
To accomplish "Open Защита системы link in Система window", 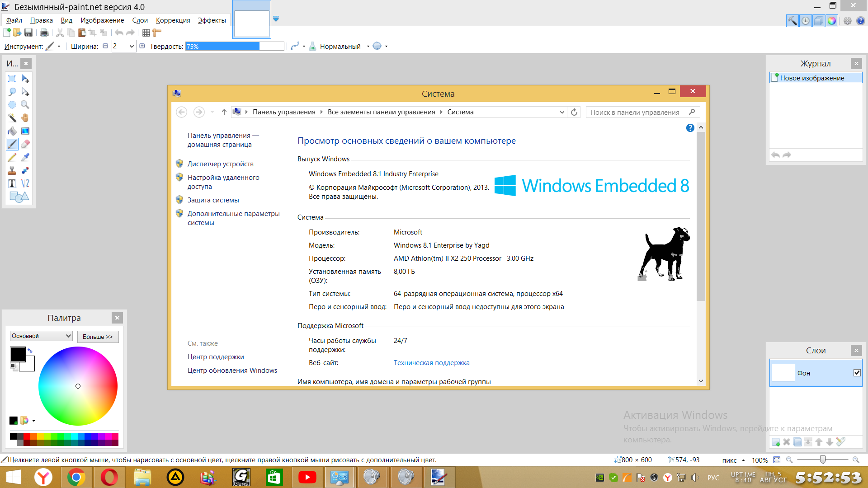I will pyautogui.click(x=213, y=200).
